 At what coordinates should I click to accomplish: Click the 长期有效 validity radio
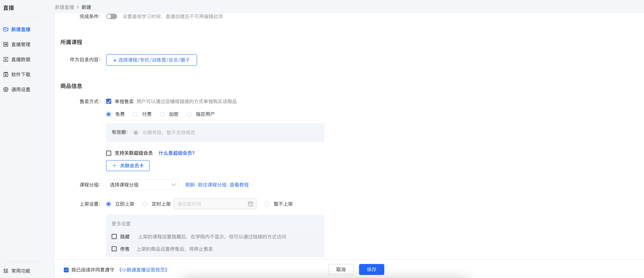coord(136,133)
